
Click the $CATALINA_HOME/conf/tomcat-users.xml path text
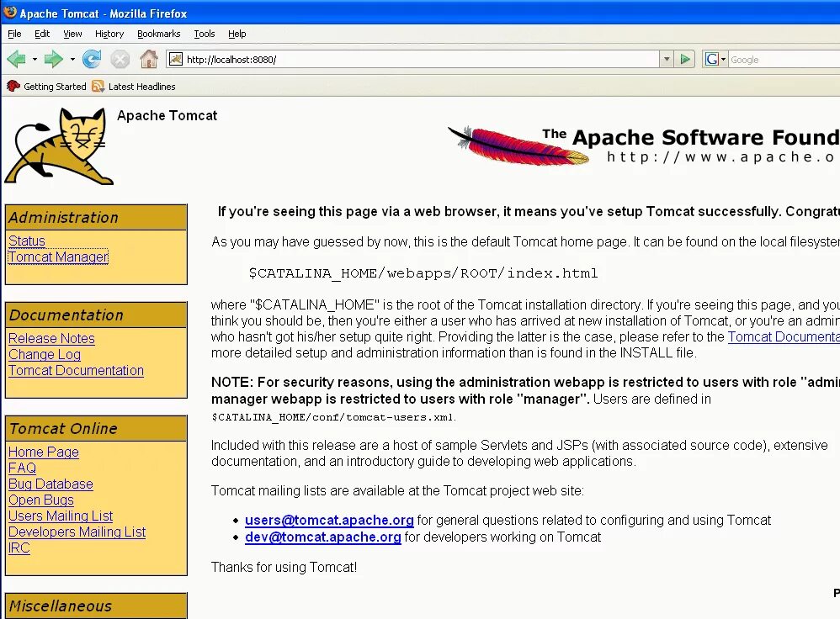pos(333,417)
